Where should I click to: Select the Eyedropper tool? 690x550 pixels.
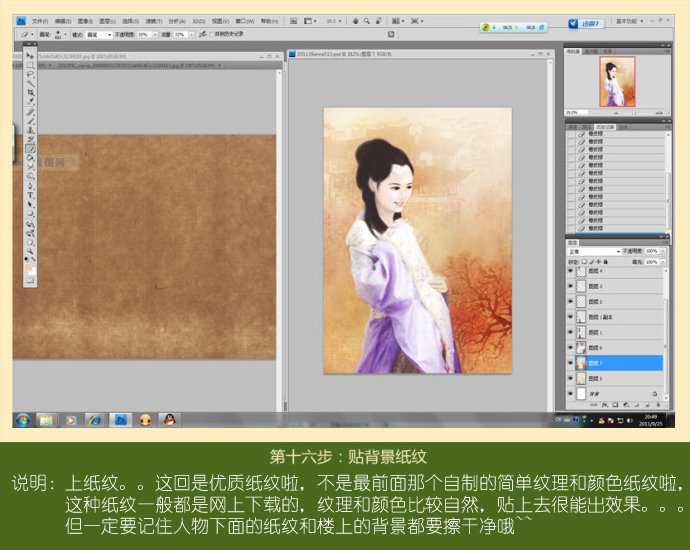30,101
